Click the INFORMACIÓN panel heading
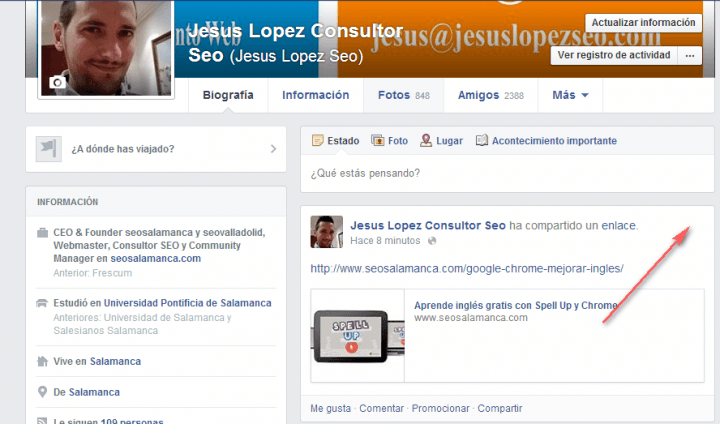This screenshot has width=720, height=424. point(68,202)
